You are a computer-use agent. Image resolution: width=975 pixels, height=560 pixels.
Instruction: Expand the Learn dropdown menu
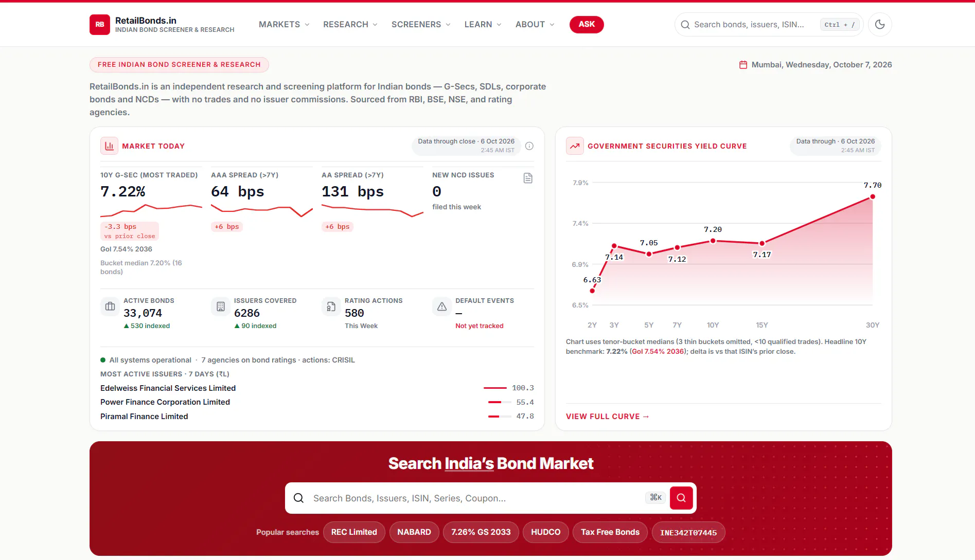pyautogui.click(x=483, y=24)
